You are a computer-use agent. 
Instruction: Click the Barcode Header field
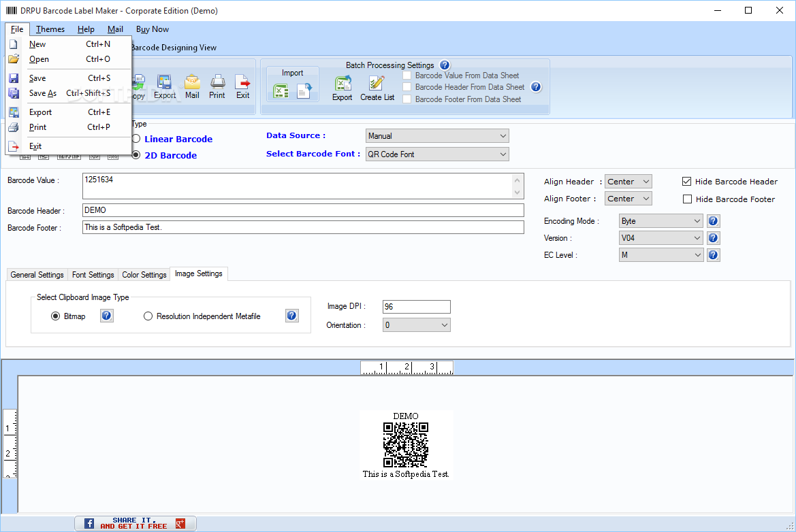click(303, 210)
